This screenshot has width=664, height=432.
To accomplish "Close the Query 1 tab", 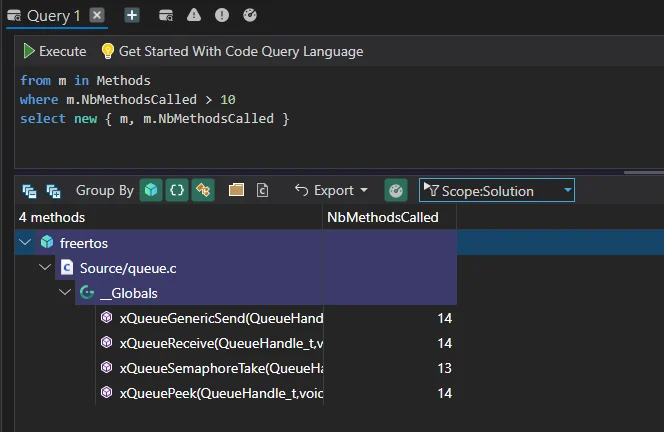I will (x=97, y=15).
